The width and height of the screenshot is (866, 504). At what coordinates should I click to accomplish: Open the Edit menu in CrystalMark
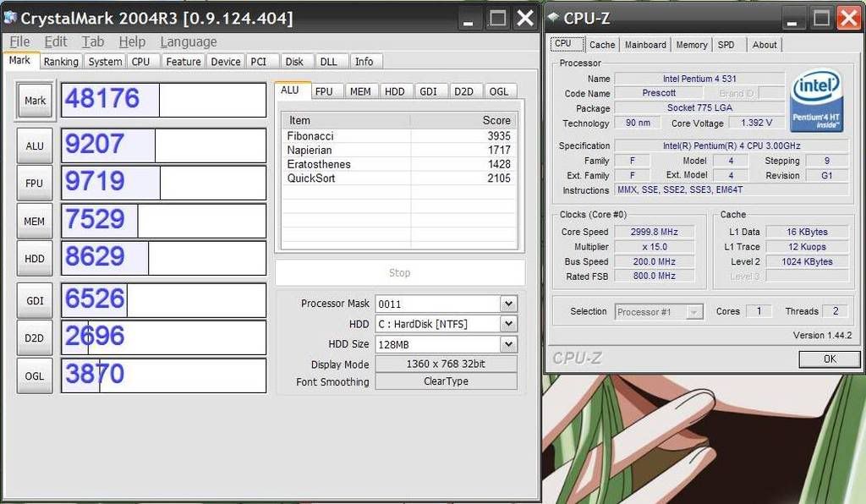coord(56,42)
